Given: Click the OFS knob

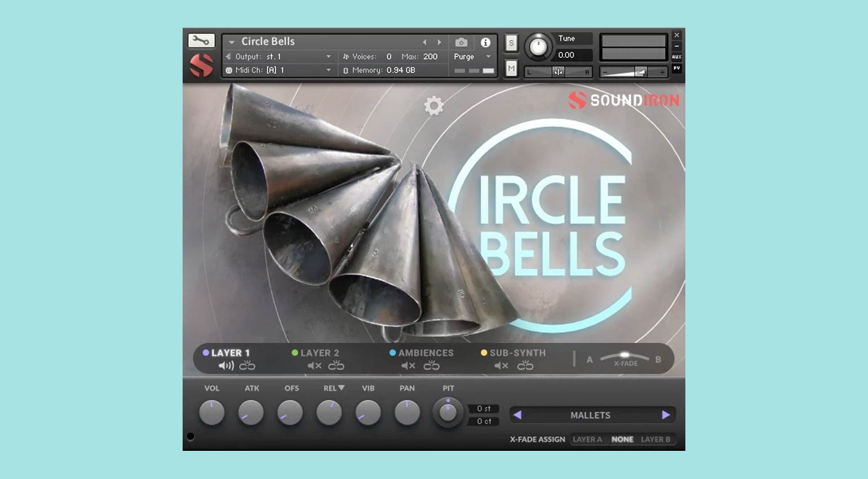Looking at the screenshot, I should 290,413.
